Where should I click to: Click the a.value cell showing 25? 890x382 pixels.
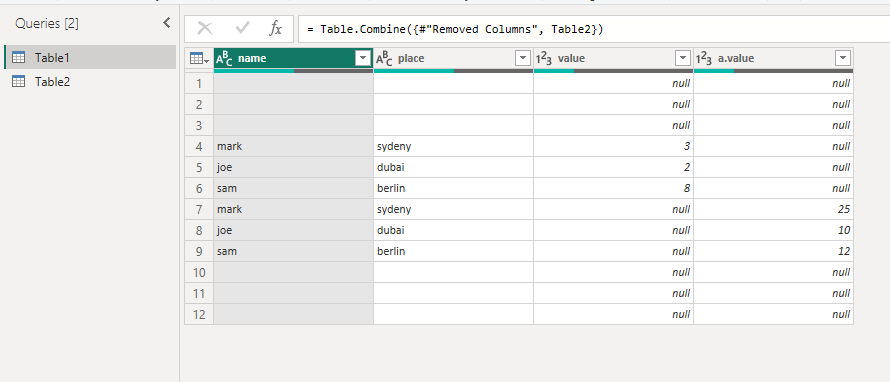[x=774, y=209]
